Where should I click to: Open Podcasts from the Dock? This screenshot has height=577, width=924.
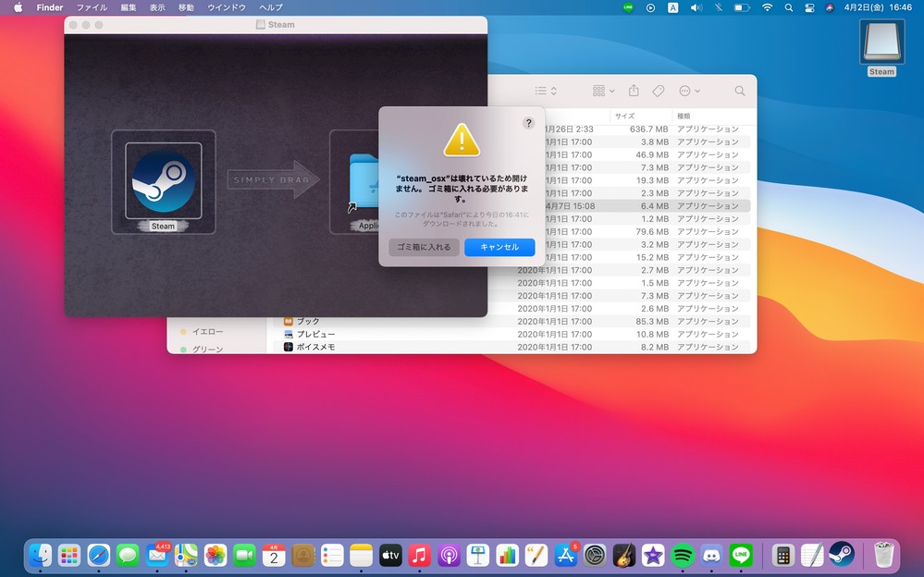pyautogui.click(x=449, y=555)
